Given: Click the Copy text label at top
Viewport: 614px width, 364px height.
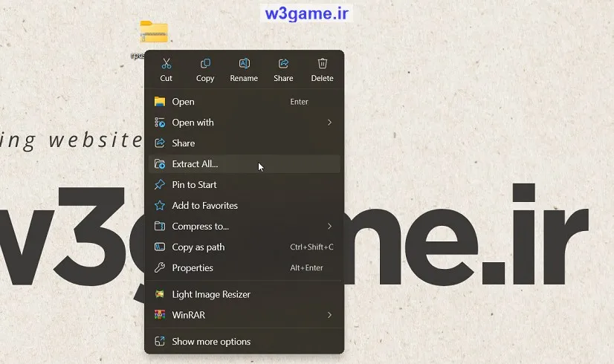Looking at the screenshot, I should (205, 78).
